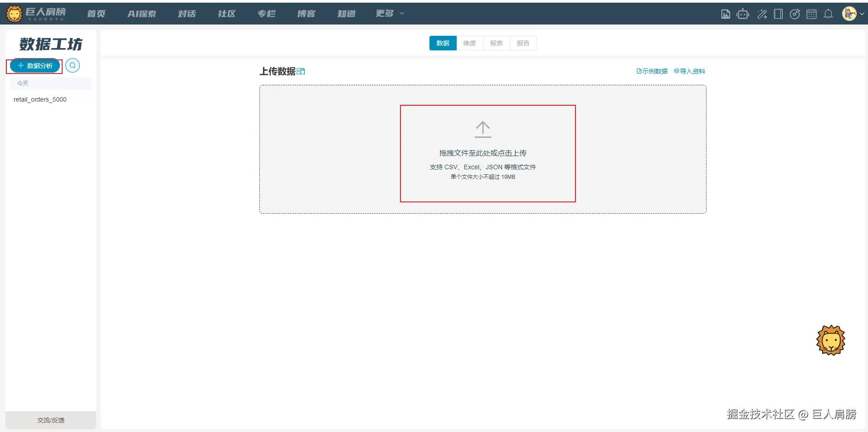Image resolution: width=868 pixels, height=432 pixels.
Task: Click the upload arrow icon
Action: (x=483, y=129)
